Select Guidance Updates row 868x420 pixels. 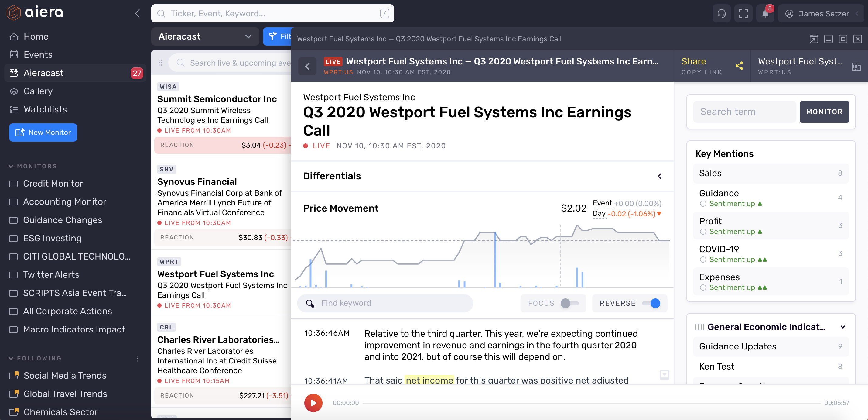click(x=771, y=346)
